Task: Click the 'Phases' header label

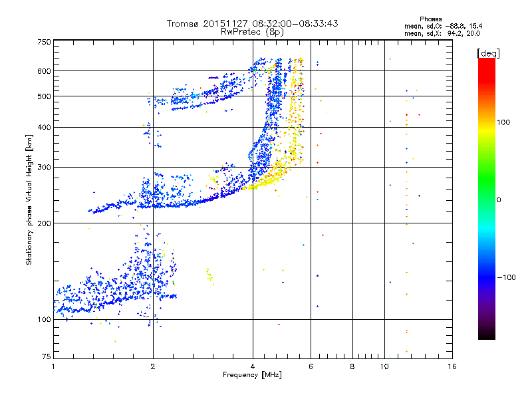Action: click(x=430, y=19)
